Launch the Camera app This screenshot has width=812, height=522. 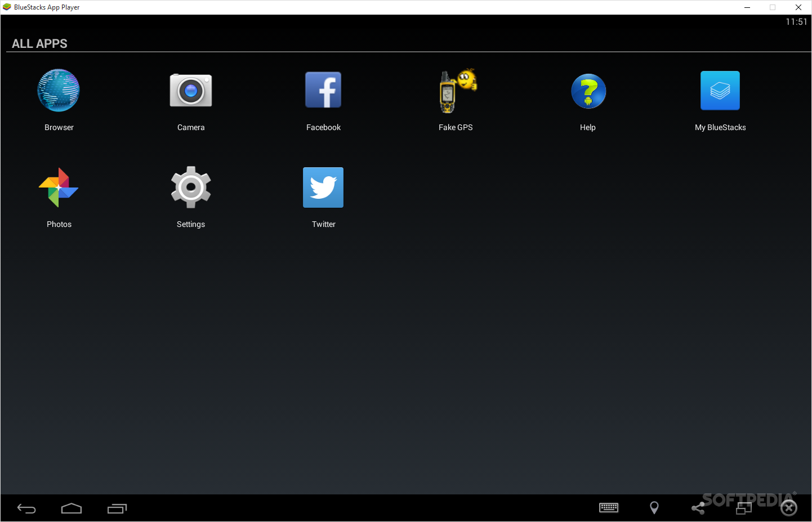pos(191,90)
